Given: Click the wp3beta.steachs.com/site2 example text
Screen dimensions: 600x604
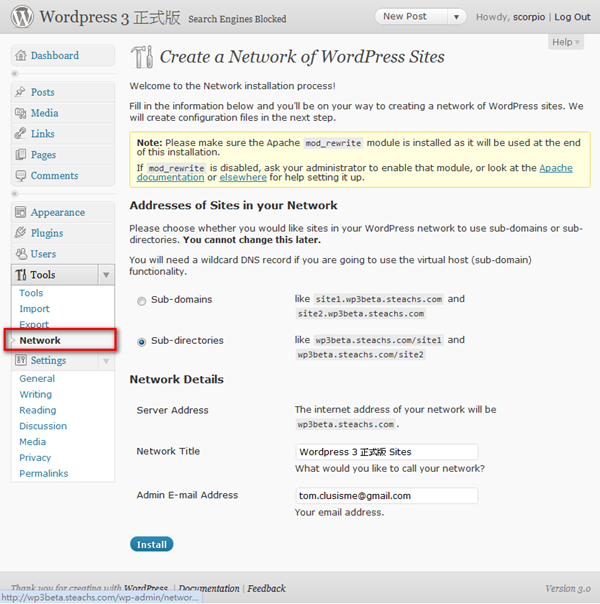Looking at the screenshot, I should point(360,355).
